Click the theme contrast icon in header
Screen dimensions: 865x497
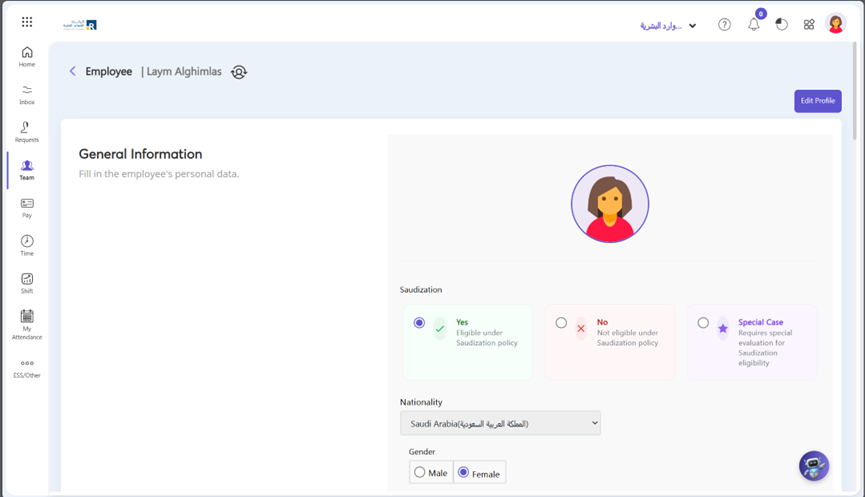pyautogui.click(x=782, y=25)
